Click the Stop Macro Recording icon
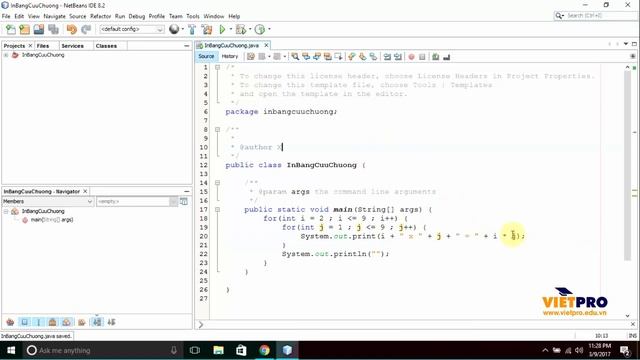This screenshot has width=640, height=360. tap(422, 57)
